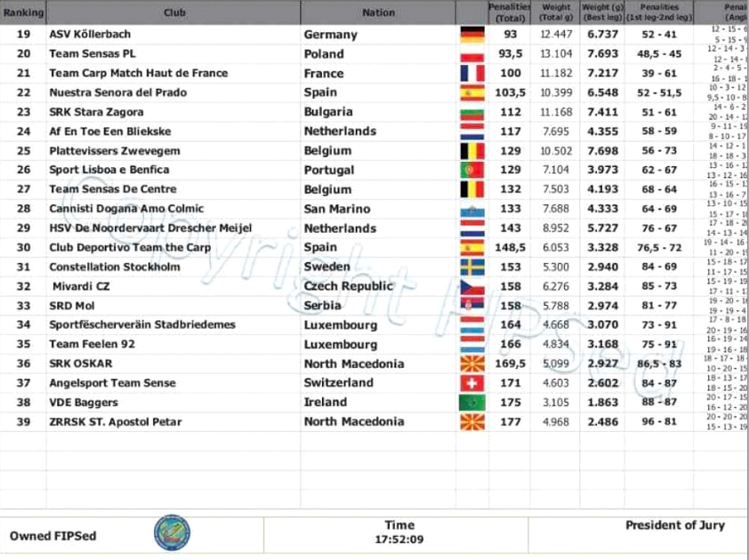Select the San Marino flag icon
The image size is (749, 560).
(x=471, y=209)
